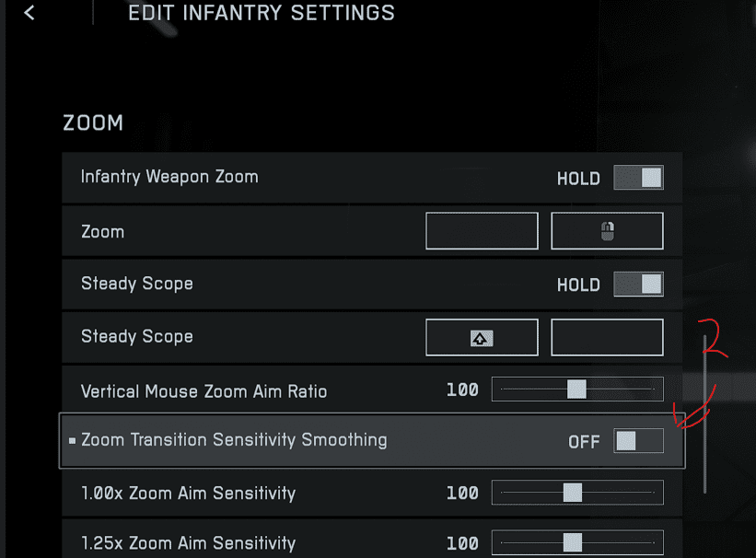Click the ZOOM section header
The width and height of the screenshot is (756, 558).
pyautogui.click(x=93, y=122)
